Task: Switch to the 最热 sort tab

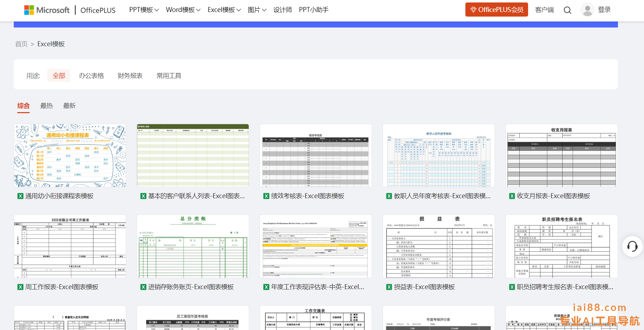Action: tap(47, 106)
